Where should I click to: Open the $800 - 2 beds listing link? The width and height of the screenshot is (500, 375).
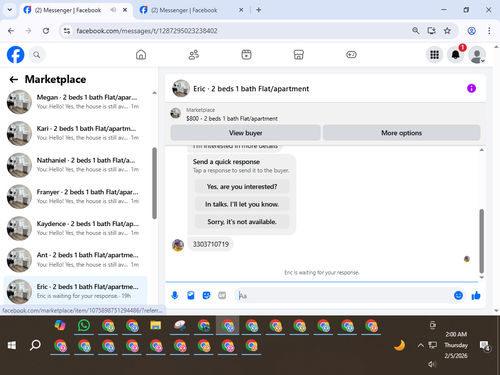(x=232, y=119)
